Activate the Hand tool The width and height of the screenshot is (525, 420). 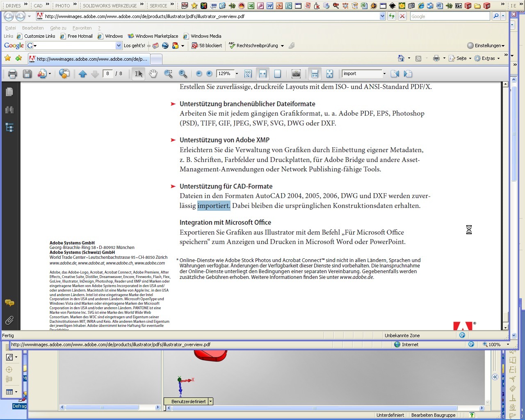153,74
